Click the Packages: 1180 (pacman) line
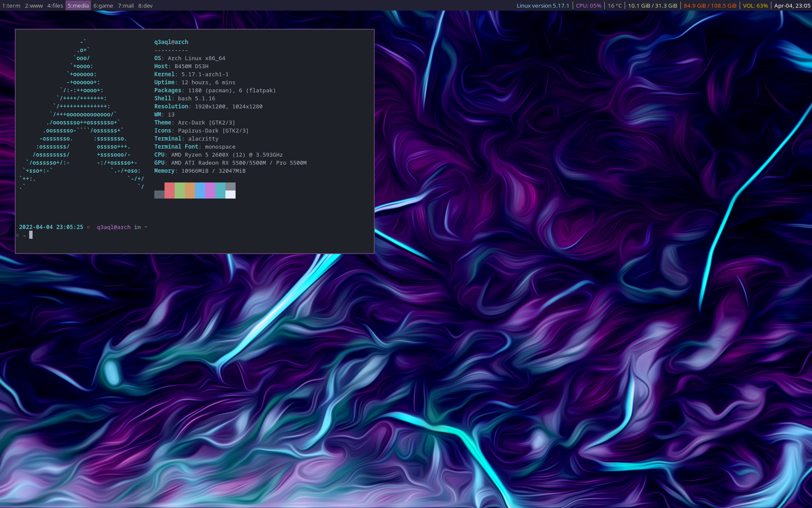Viewport: 812px width, 508px height. coord(215,90)
